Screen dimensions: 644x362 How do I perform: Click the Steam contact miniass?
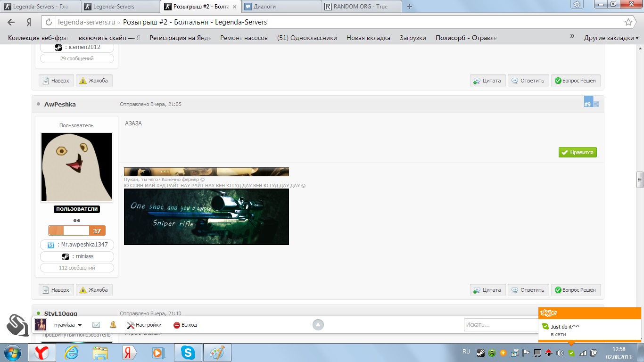[77, 256]
